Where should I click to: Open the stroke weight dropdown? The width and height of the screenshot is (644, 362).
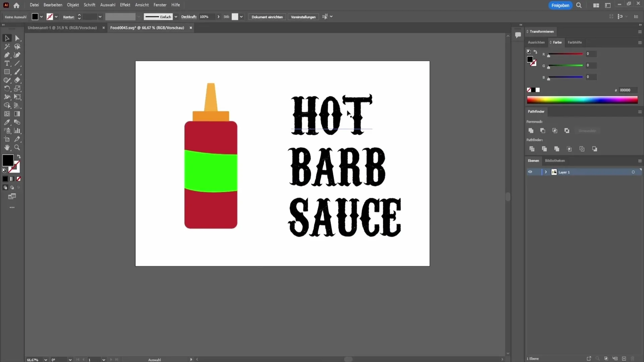[x=100, y=17]
